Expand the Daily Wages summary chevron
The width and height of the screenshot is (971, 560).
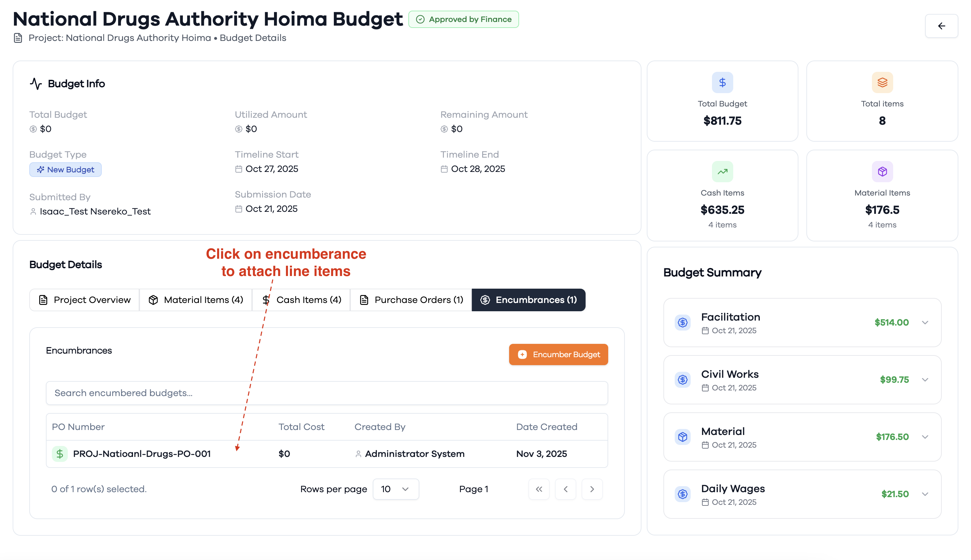click(x=925, y=494)
